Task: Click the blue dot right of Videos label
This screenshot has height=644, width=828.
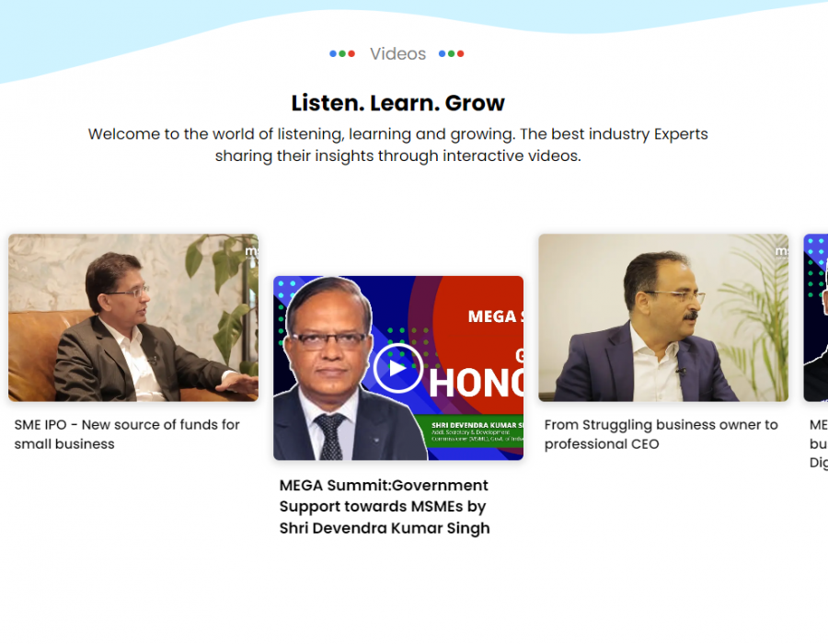Action: point(442,54)
